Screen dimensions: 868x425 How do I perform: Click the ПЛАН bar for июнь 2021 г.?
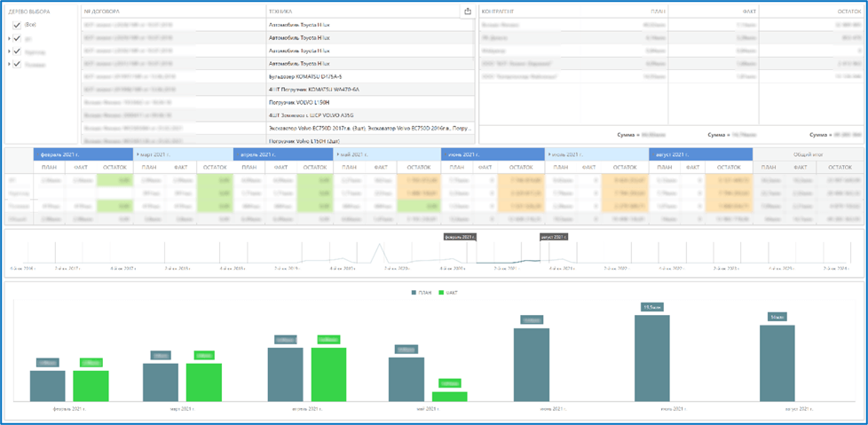(532, 366)
